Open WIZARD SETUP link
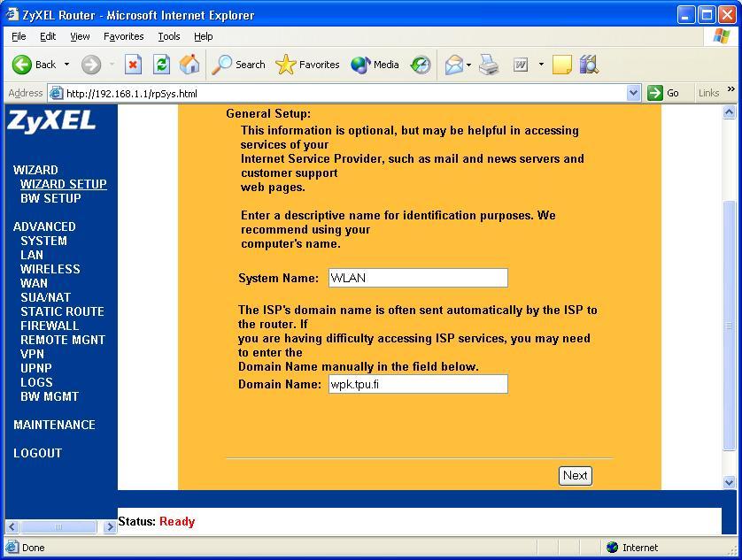This screenshot has height=560, width=742. click(x=64, y=184)
